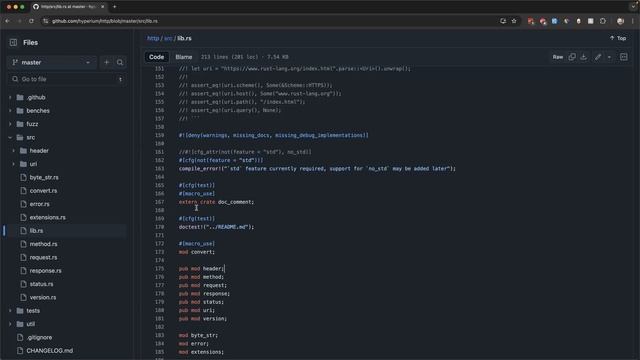
Task: Expand the header folder
Action: point(13,151)
